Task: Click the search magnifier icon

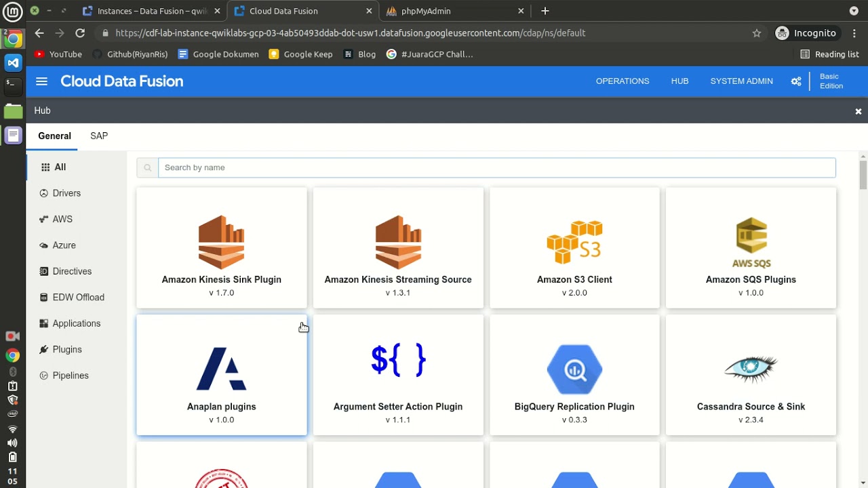Action: pos(147,168)
